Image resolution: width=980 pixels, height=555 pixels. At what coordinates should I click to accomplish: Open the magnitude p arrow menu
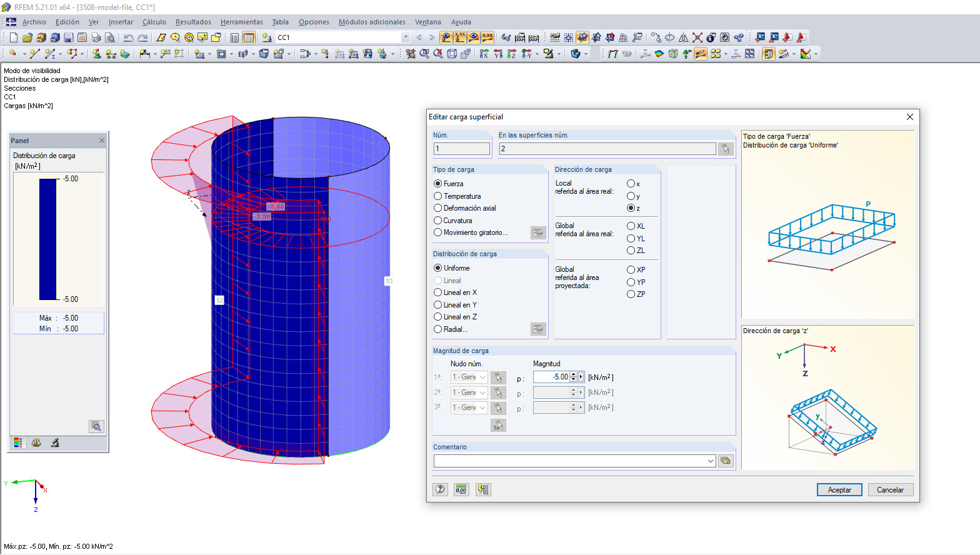[x=581, y=377]
